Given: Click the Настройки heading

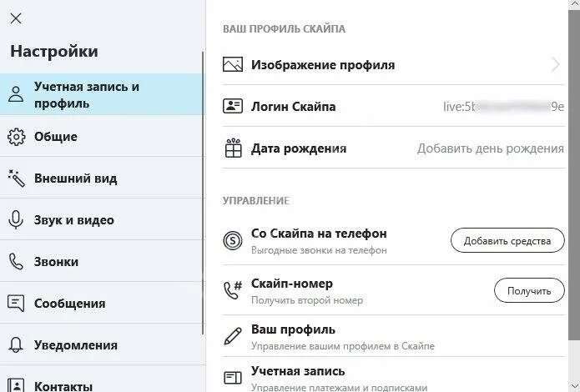Looking at the screenshot, I should [54, 51].
